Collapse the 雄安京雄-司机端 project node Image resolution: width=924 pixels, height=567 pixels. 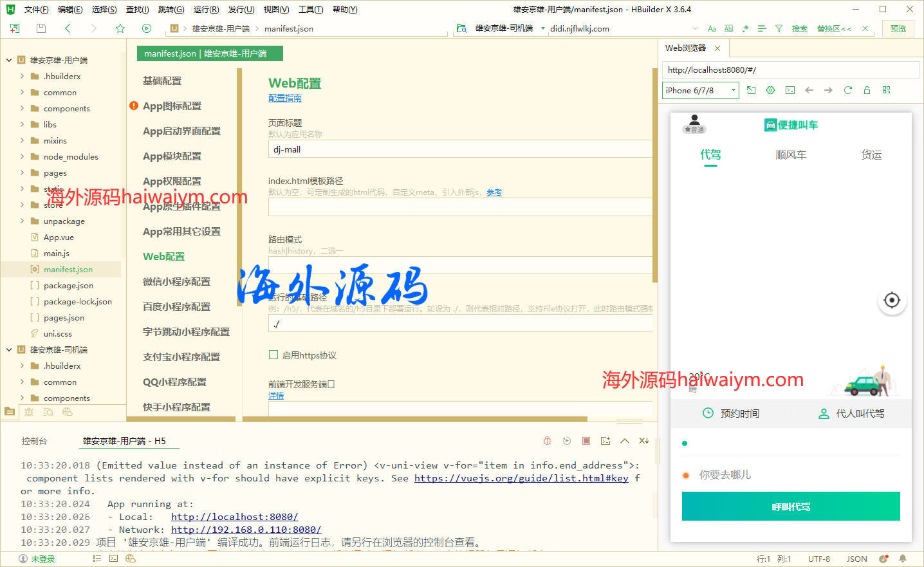pos(9,349)
